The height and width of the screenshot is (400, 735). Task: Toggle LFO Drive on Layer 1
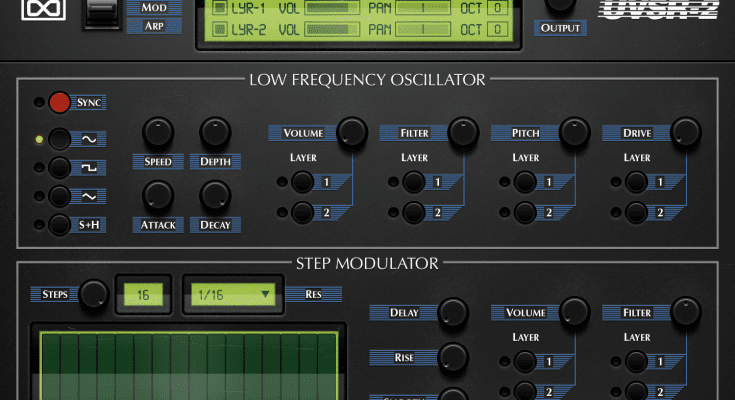click(637, 182)
